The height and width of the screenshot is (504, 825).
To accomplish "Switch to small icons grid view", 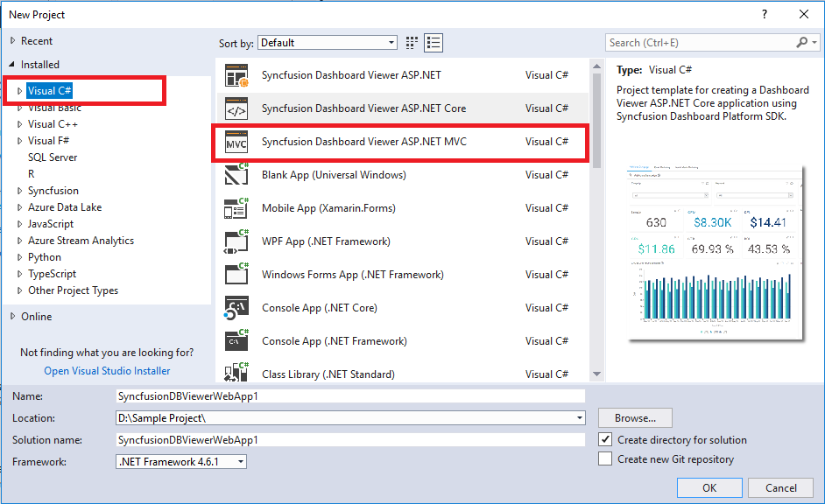I will (413, 43).
